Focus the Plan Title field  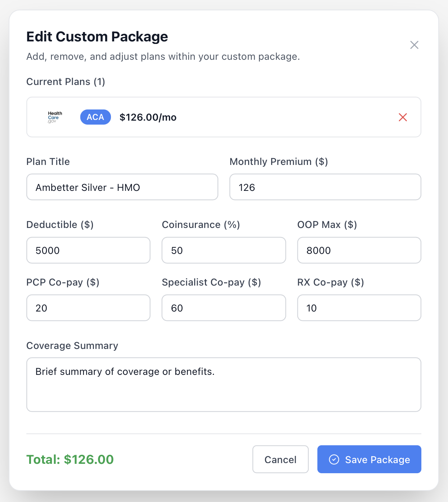pos(122,187)
